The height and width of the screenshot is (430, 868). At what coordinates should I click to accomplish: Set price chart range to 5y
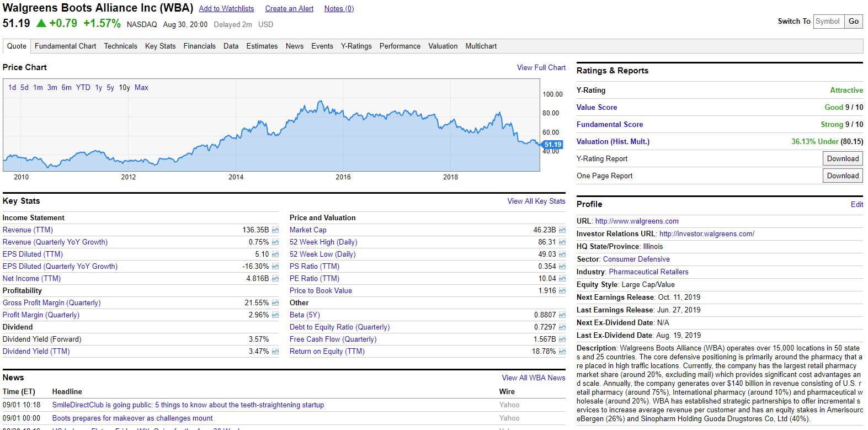pos(110,88)
